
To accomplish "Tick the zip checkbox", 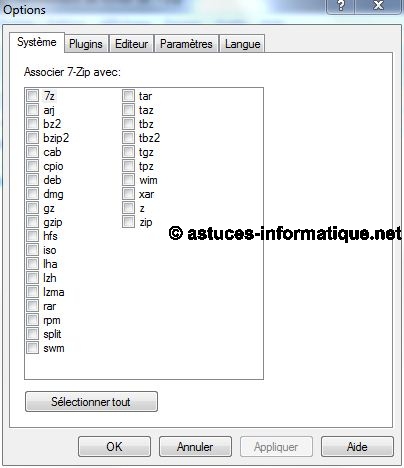I will pos(128,222).
